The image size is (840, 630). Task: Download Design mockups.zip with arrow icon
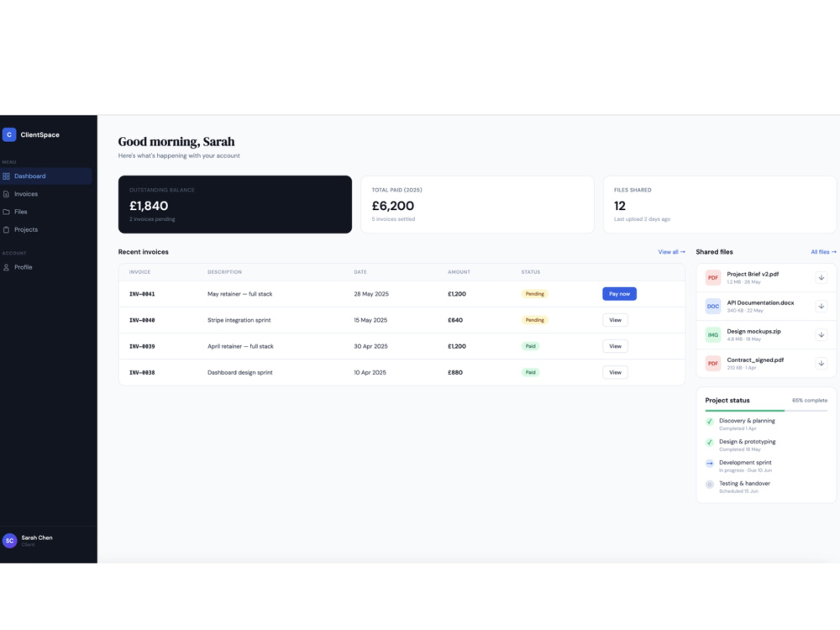pos(821,335)
